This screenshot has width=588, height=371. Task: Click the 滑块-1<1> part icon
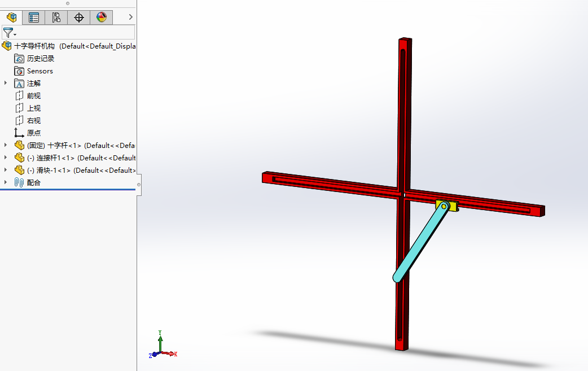coord(19,170)
